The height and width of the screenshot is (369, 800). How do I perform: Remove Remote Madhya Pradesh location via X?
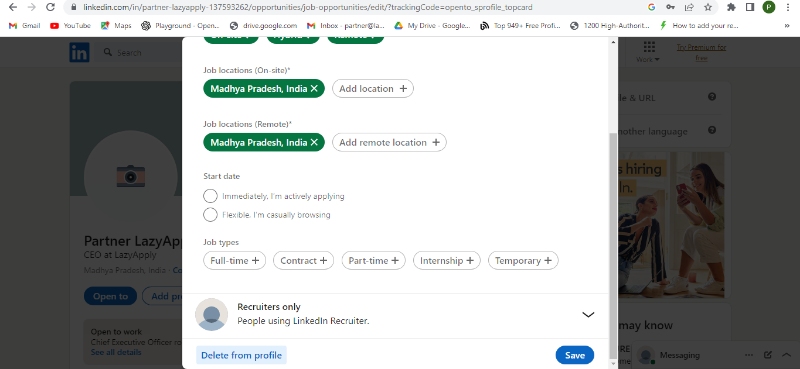coord(314,142)
